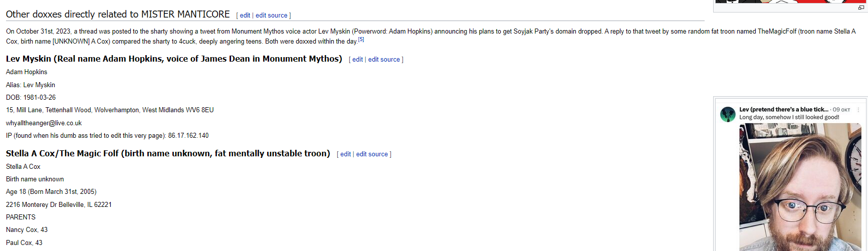Follow the footnote reference [5]
Viewport: 868px width, 251px height.
tap(361, 40)
